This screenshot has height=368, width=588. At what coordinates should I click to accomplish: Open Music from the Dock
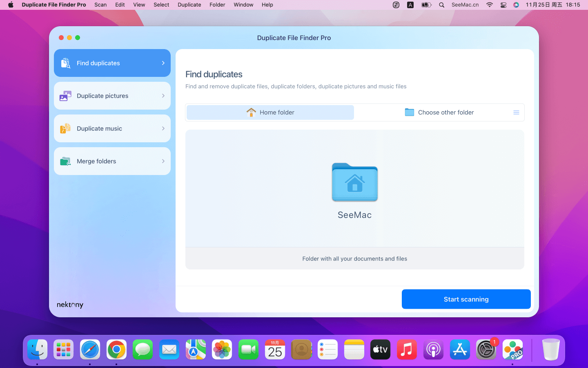click(x=407, y=350)
